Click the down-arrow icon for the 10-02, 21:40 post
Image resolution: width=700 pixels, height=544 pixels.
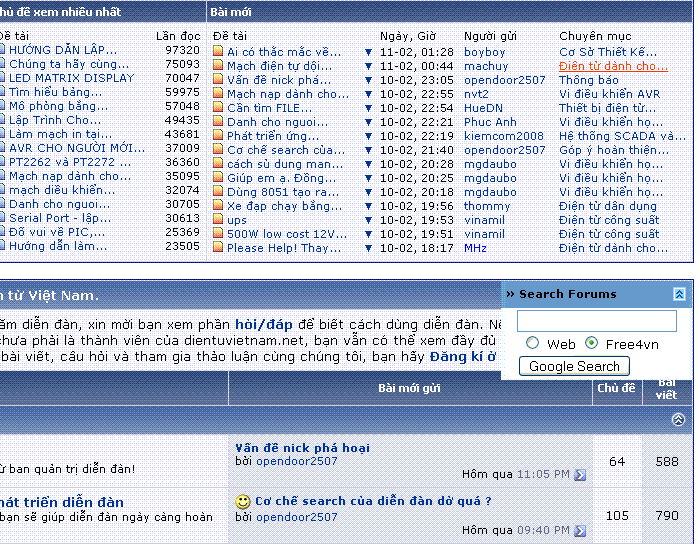pyautogui.click(x=368, y=150)
